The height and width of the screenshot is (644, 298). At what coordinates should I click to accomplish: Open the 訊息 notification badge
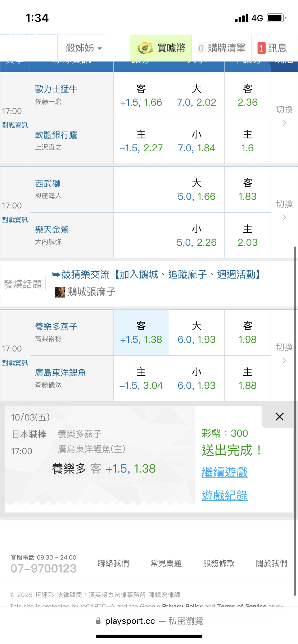[x=261, y=48]
